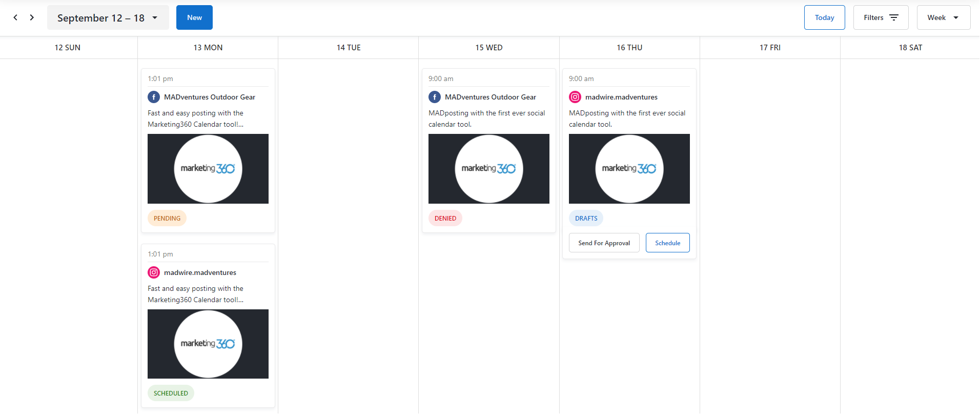Select the 13 MON column header

tap(208, 48)
